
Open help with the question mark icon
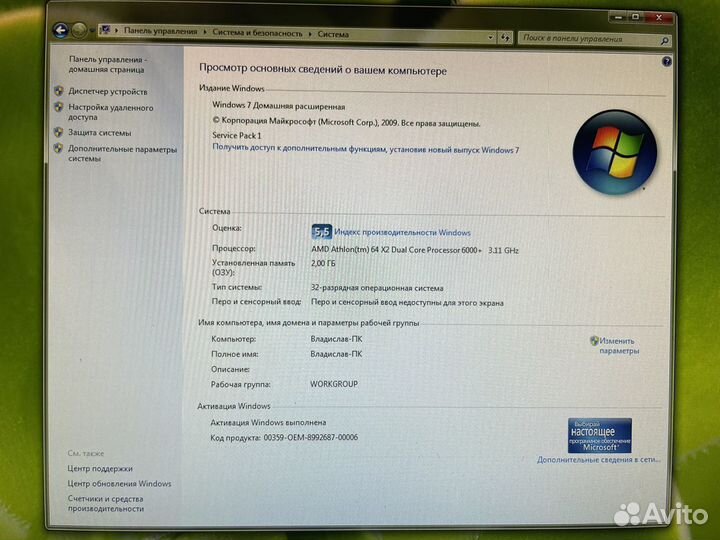(x=667, y=61)
